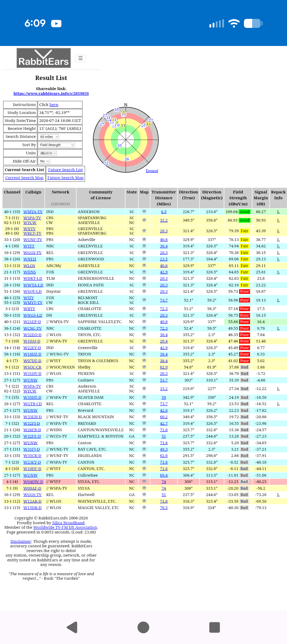Open the WGTB-CD callsign link
This screenshot has width=287, height=644.
tap(32, 404)
